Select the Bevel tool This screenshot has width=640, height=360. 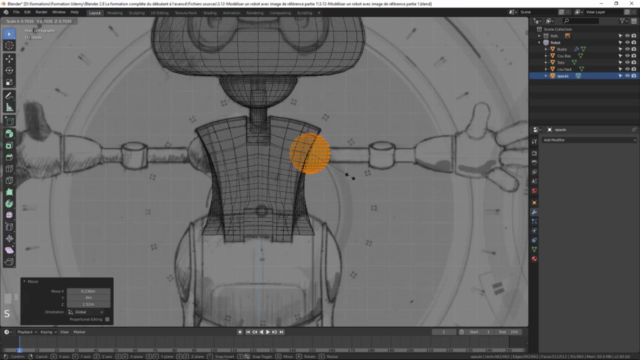(x=9, y=157)
